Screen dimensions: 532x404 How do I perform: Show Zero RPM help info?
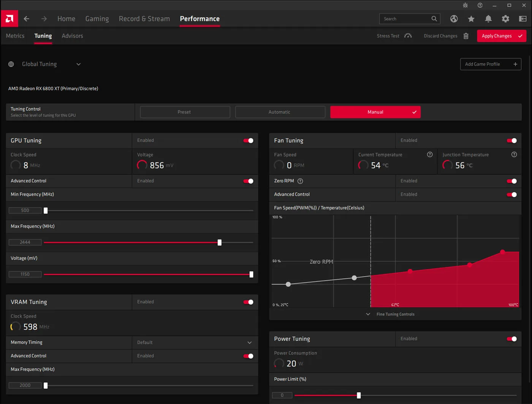[x=300, y=181]
